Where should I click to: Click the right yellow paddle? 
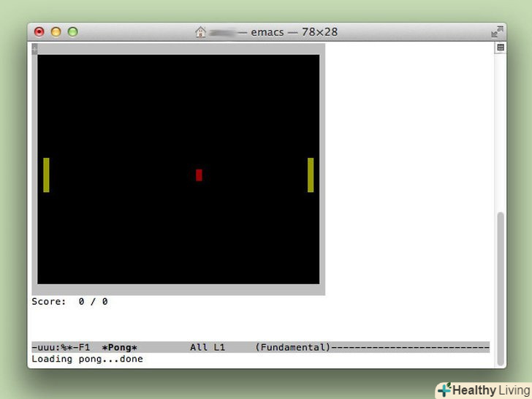[x=311, y=175]
